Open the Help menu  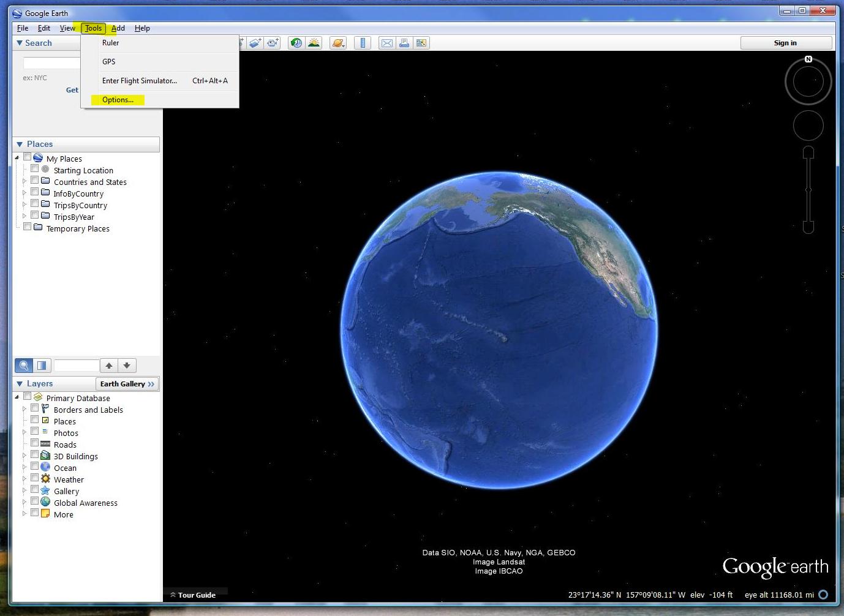coord(142,28)
